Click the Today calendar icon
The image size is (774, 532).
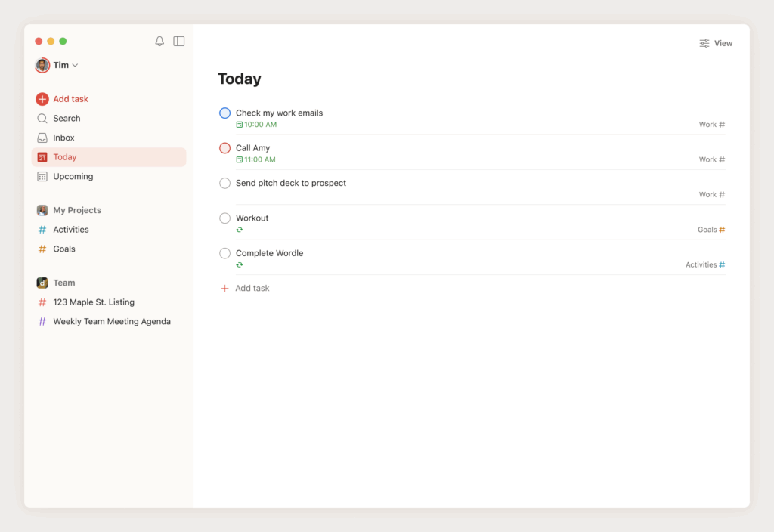[42, 157]
